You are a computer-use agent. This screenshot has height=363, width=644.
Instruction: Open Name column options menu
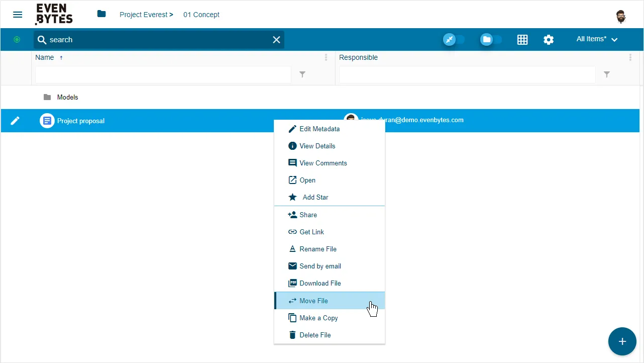point(326,57)
